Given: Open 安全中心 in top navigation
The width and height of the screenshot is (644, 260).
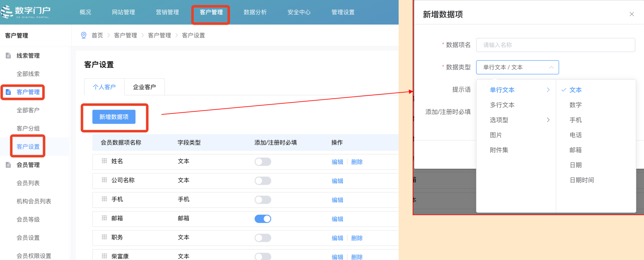Looking at the screenshot, I should [x=299, y=12].
